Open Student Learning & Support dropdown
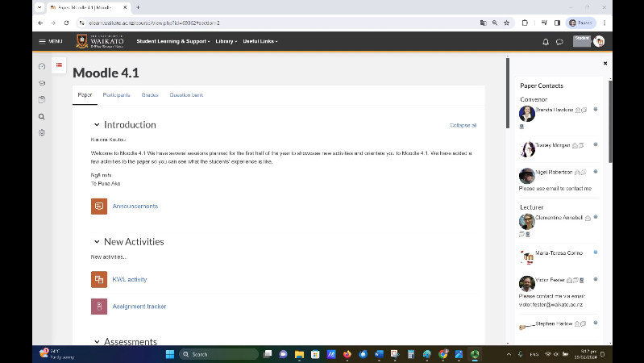Screen dimensions: 644x363 (173, 41)
